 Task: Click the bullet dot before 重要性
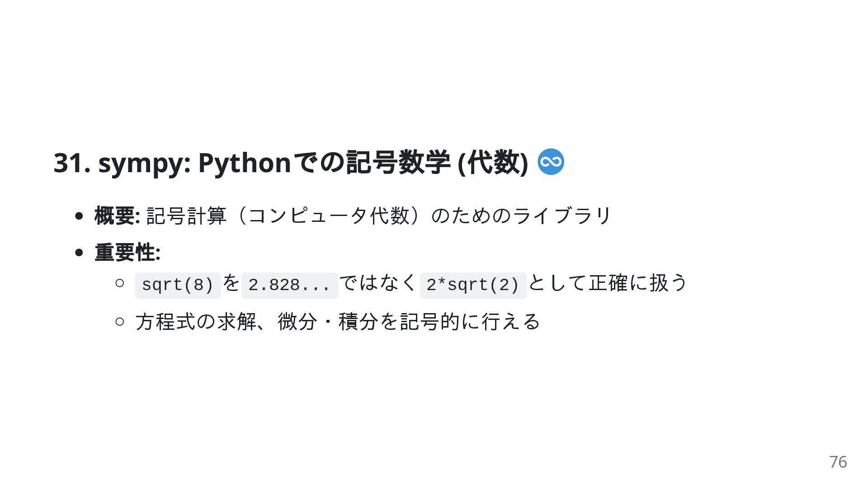(80, 253)
